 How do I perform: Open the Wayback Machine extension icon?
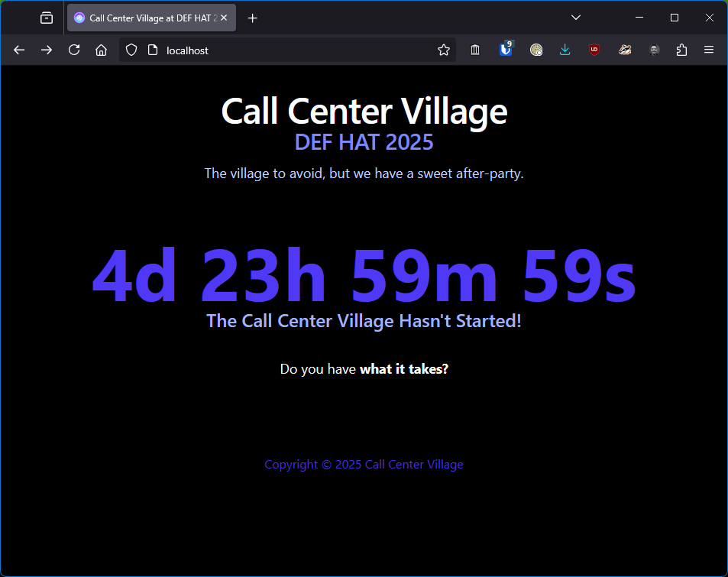click(x=475, y=50)
